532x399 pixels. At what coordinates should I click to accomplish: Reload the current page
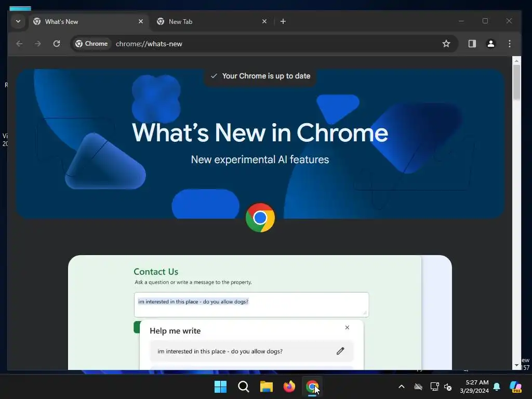tap(57, 44)
